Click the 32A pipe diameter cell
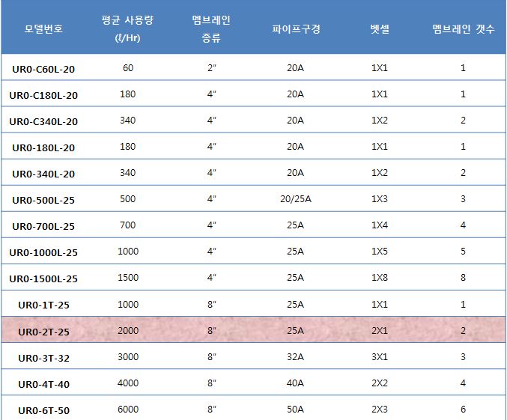The image size is (507, 420). [x=295, y=357]
